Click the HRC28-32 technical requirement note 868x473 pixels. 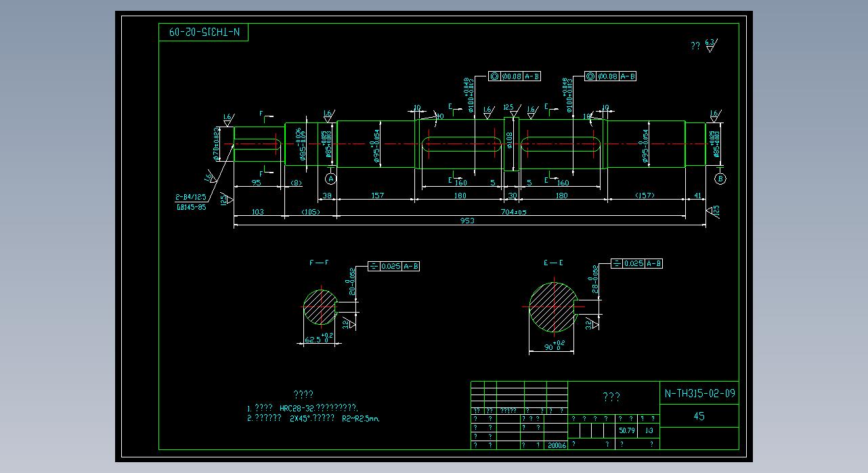303,408
